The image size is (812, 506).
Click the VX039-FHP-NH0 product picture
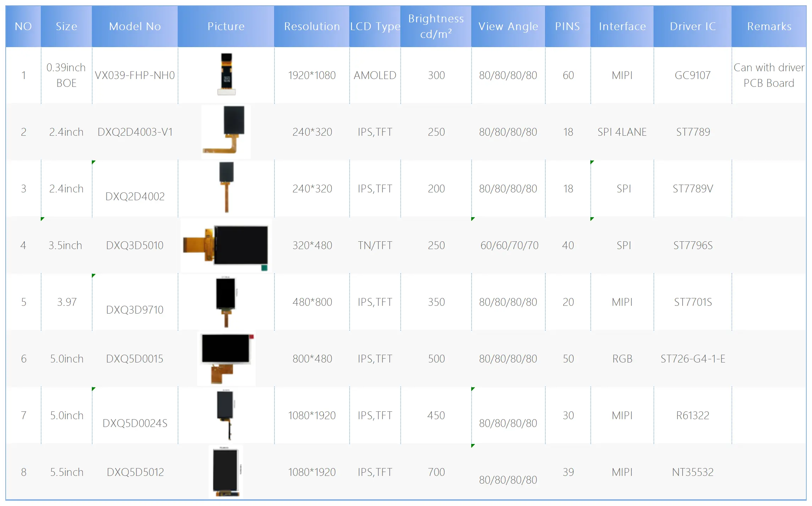click(x=226, y=74)
